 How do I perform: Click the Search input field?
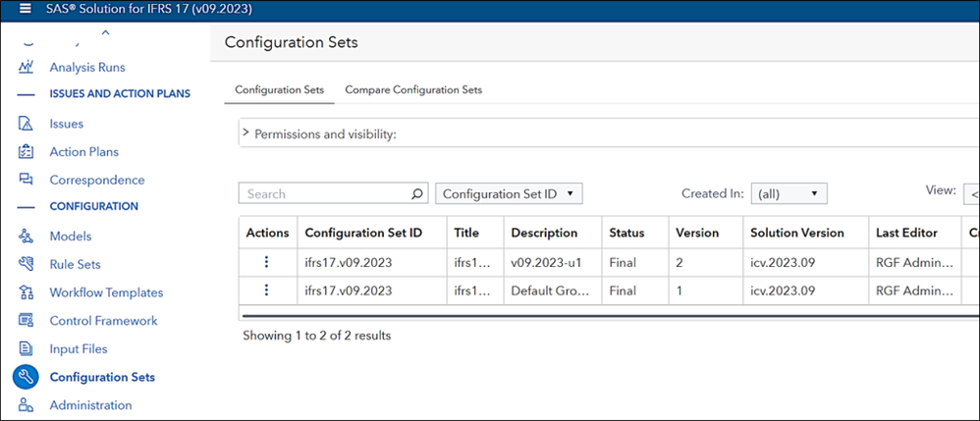(x=324, y=194)
